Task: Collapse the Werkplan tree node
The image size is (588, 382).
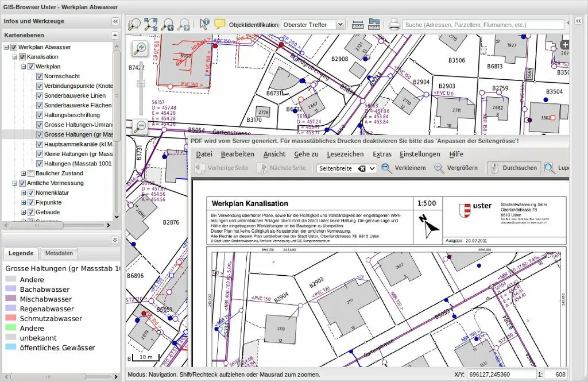Action: tap(23, 67)
